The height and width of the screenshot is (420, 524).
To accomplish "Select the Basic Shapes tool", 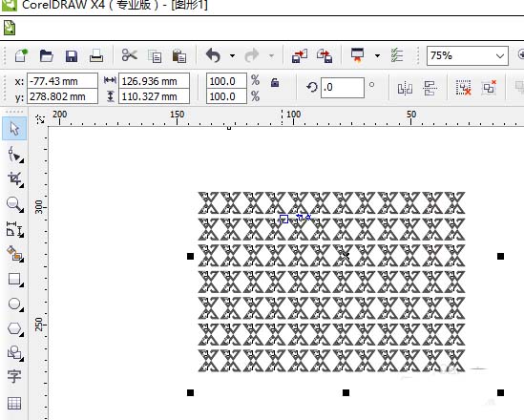I will [x=15, y=353].
